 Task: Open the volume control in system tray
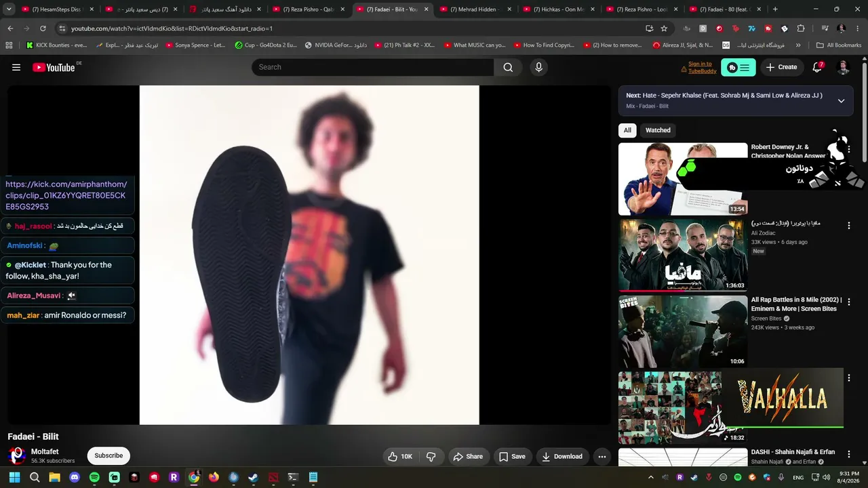click(x=826, y=477)
